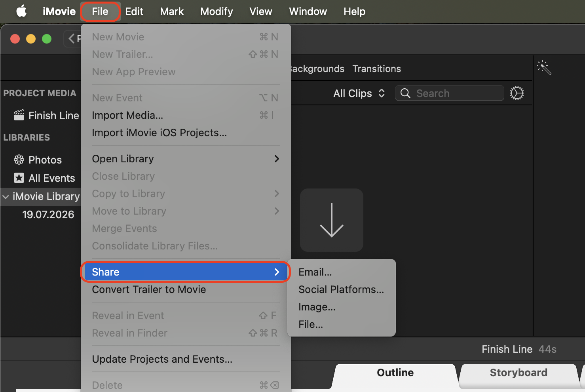Select the Share menu item
The image size is (585, 392).
(186, 272)
